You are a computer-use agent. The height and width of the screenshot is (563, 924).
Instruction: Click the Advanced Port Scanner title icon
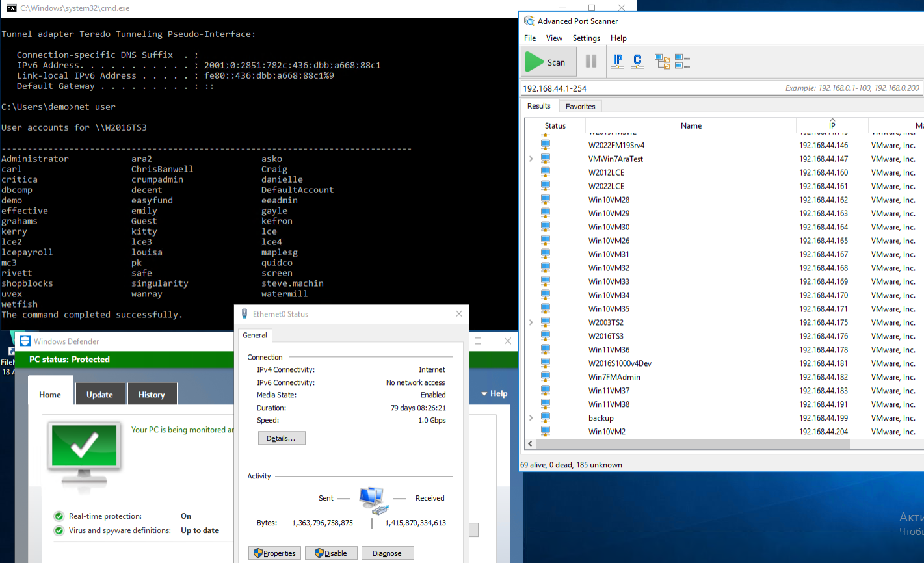(x=529, y=21)
